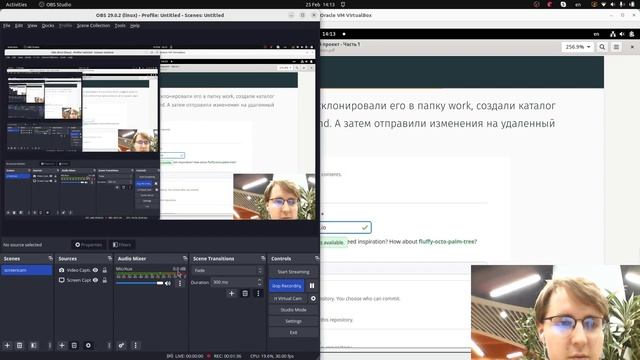640x360 pixels.
Task: Open Audio Mixer panel options menu
Action: 136,345
